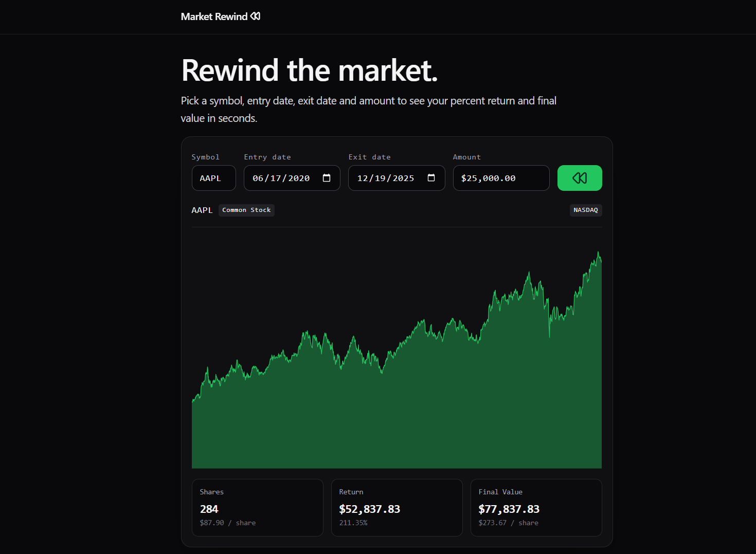Viewport: 756px width, 554px height.
Task: Select the AAPL symbol input field
Action: [x=213, y=177]
